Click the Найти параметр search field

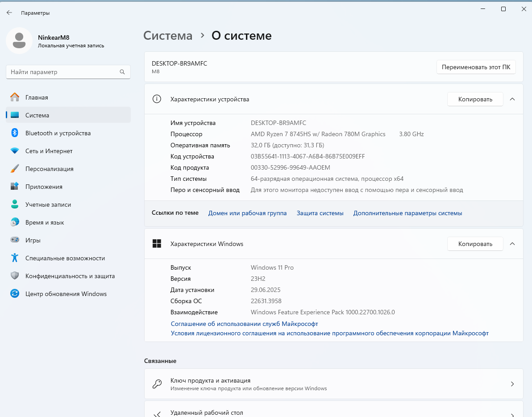[x=62, y=72]
